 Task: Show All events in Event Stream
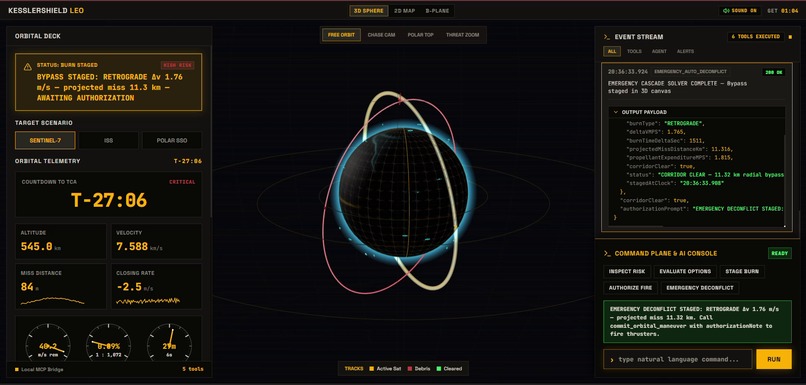click(x=612, y=51)
